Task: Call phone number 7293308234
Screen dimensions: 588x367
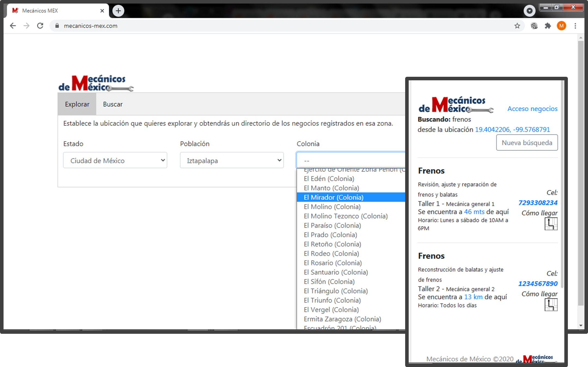Action: (x=538, y=203)
